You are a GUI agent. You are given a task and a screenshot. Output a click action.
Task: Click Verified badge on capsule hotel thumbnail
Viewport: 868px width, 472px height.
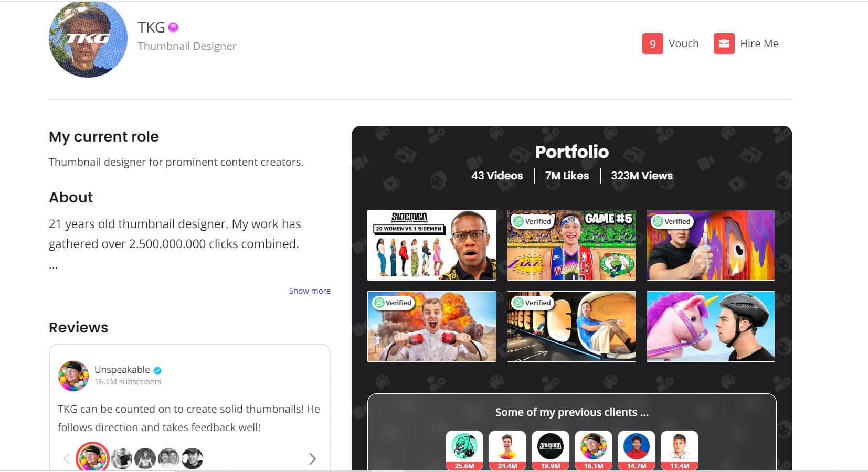[x=532, y=303]
